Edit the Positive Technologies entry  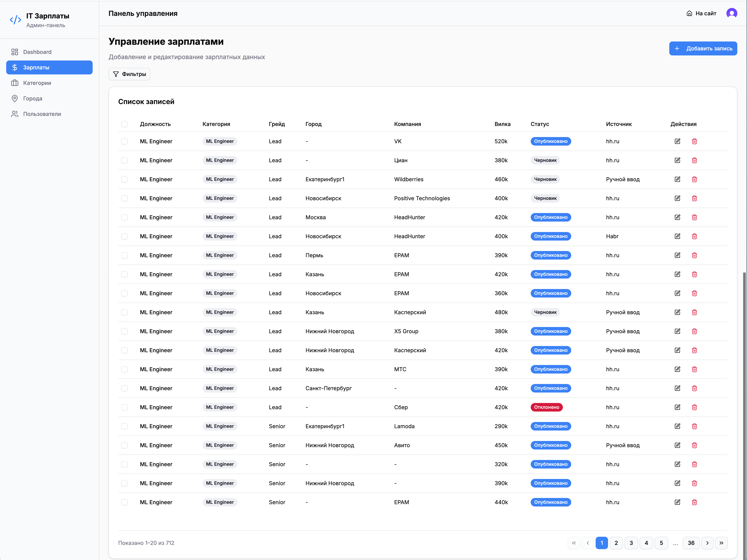(x=677, y=198)
